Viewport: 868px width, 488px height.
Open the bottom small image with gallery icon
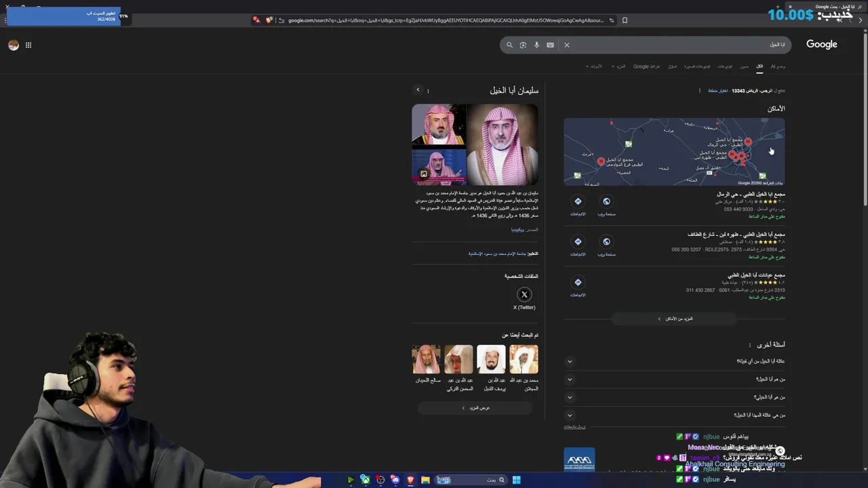439,166
